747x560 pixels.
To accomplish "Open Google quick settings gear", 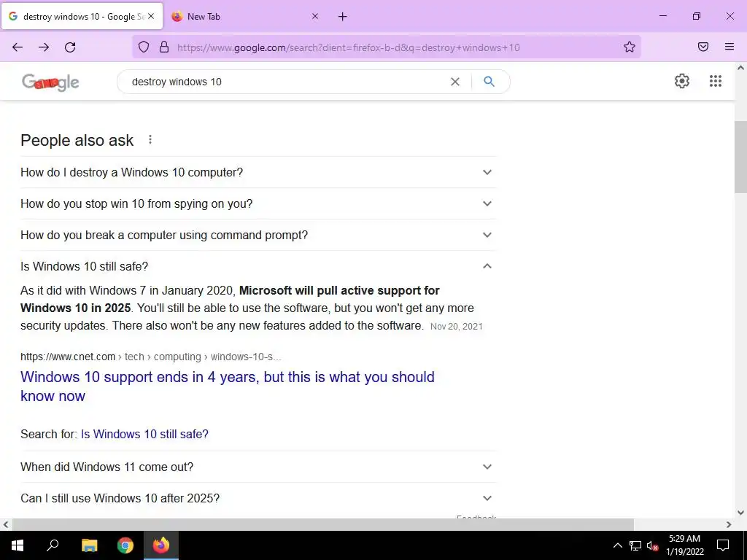I will pos(682,81).
